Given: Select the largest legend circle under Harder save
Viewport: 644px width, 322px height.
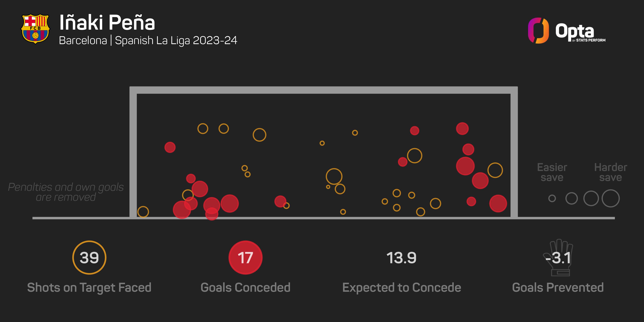Looking at the screenshot, I should tap(611, 199).
